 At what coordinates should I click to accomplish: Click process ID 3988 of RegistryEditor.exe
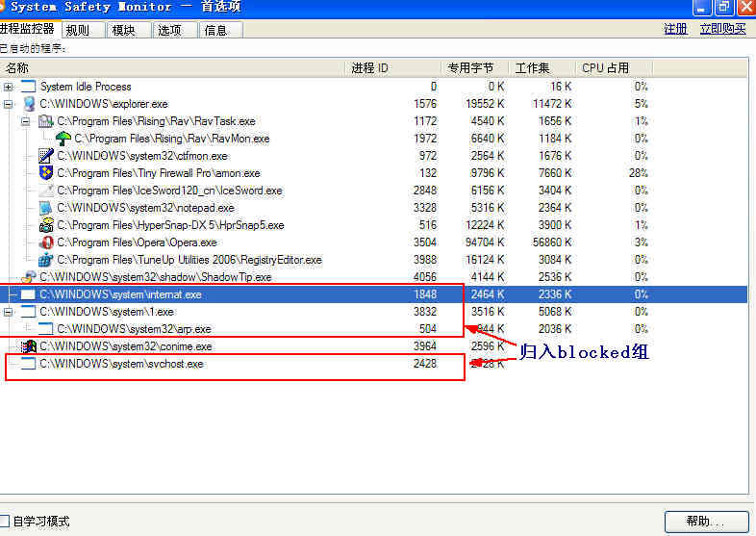tap(425, 260)
